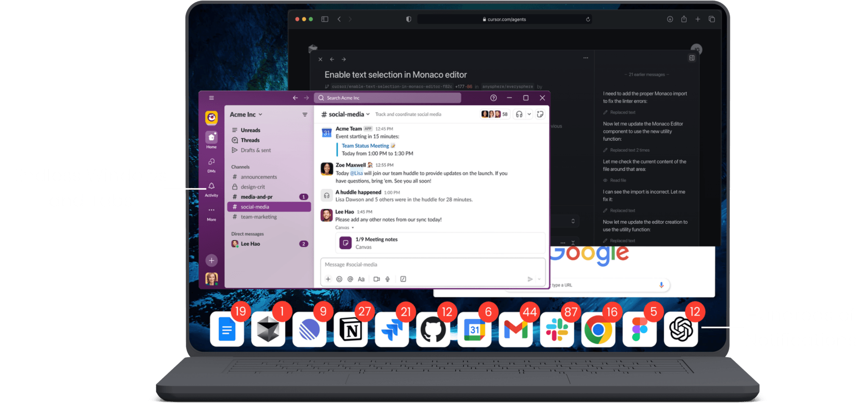
Task: Expand the huddle options chevron
Action: pos(529,114)
